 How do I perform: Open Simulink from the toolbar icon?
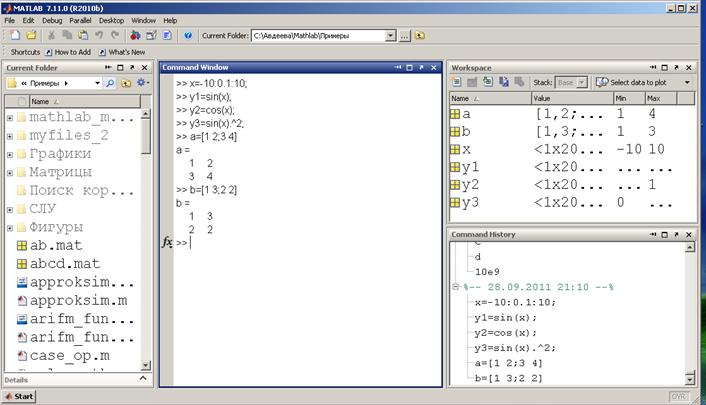click(x=135, y=35)
